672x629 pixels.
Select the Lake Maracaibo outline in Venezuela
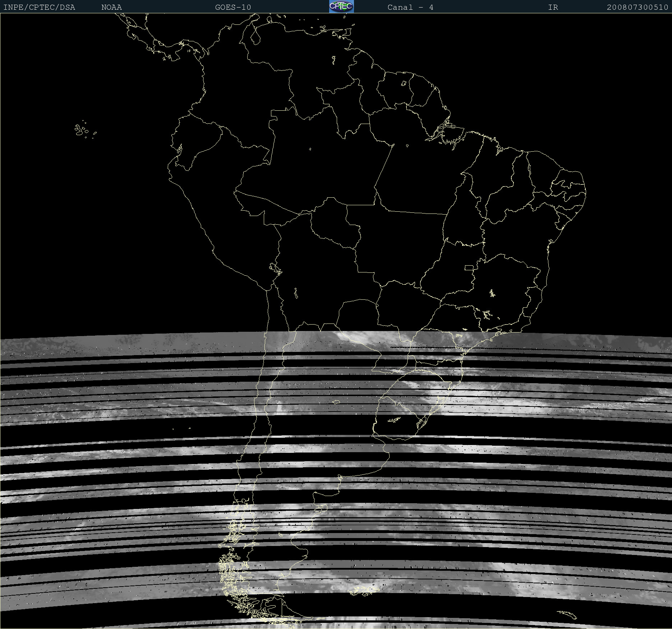coord(256,36)
